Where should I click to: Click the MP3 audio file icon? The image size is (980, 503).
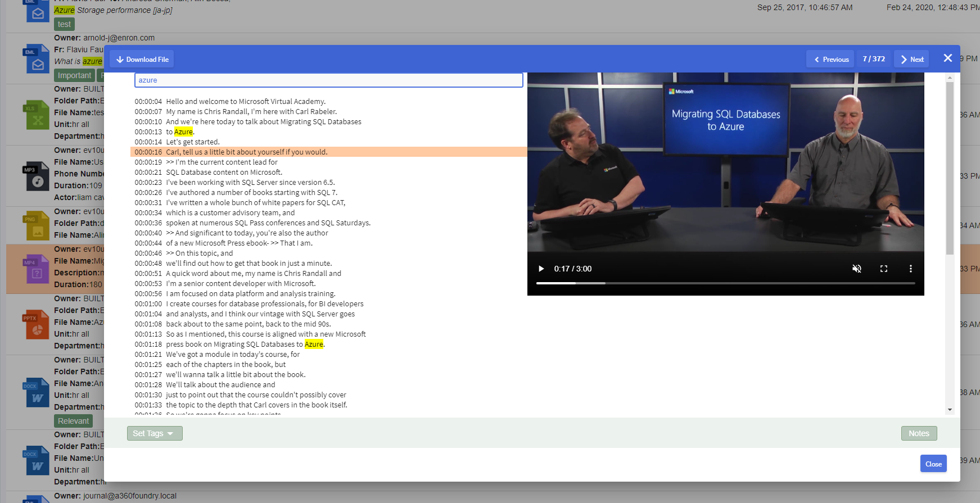click(x=37, y=177)
